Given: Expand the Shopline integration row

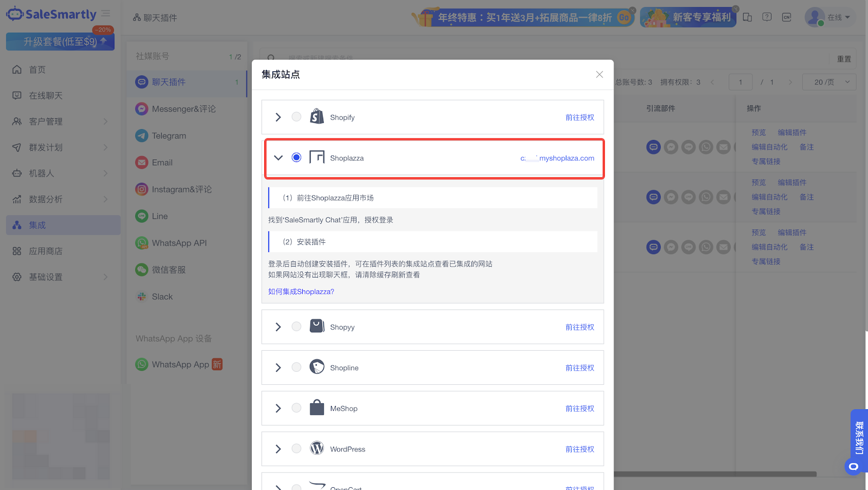Looking at the screenshot, I should (x=278, y=367).
